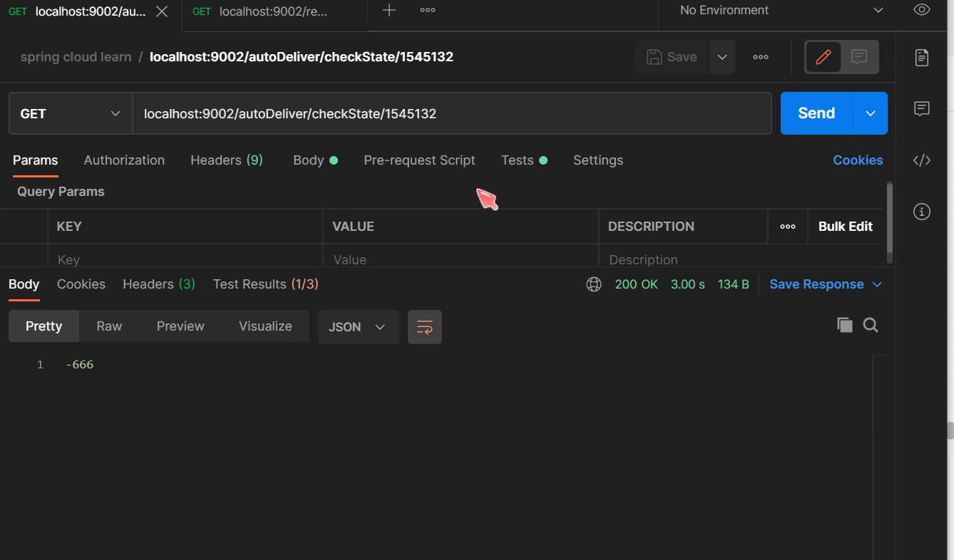The height and width of the screenshot is (560, 954).
Task: Send the request
Action: (817, 113)
